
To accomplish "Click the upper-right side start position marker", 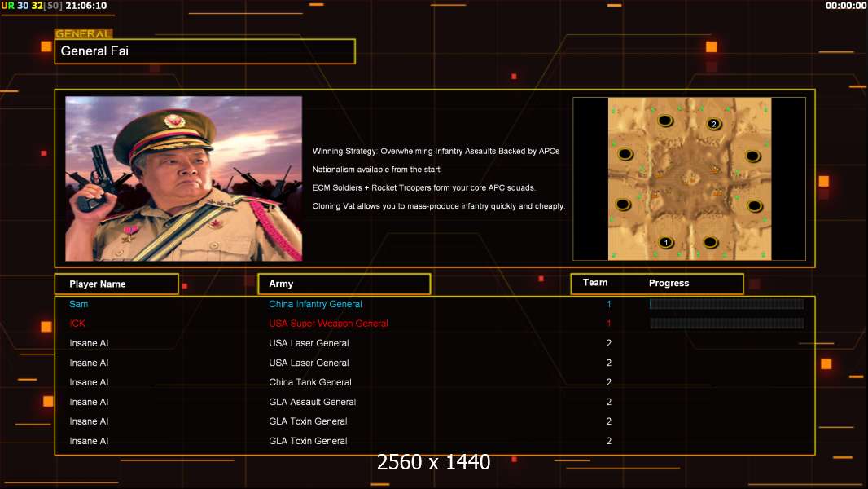I will pyautogui.click(x=754, y=154).
